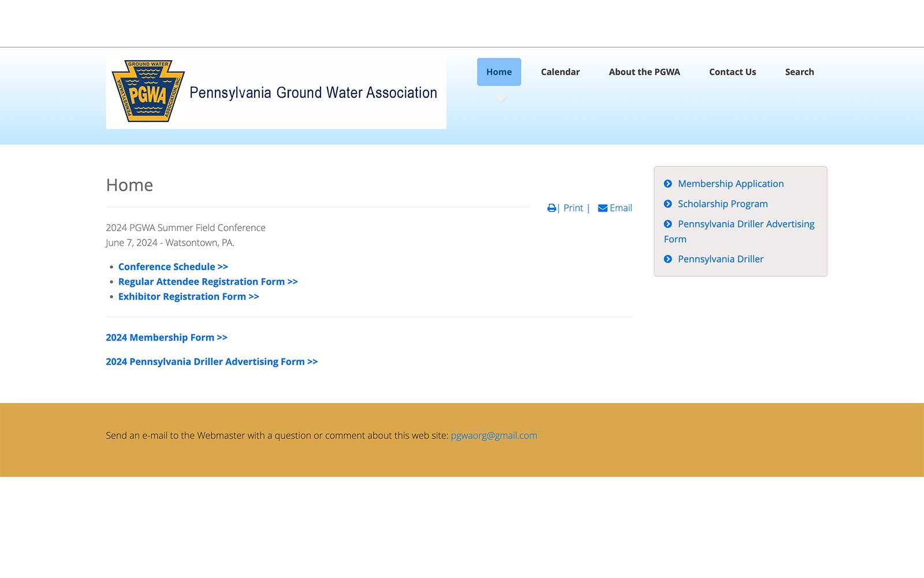Open the Home menu tab
The image size is (924, 578).
click(499, 72)
